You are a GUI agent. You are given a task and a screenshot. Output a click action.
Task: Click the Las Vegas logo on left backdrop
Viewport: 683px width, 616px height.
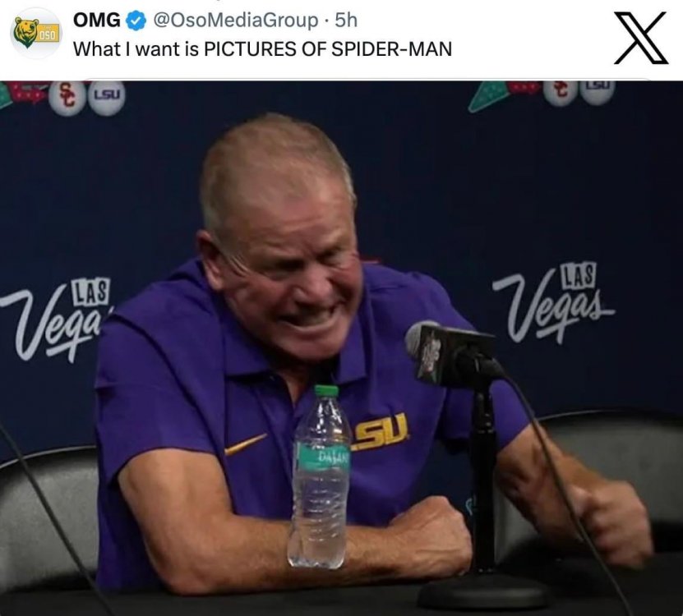coord(56,320)
